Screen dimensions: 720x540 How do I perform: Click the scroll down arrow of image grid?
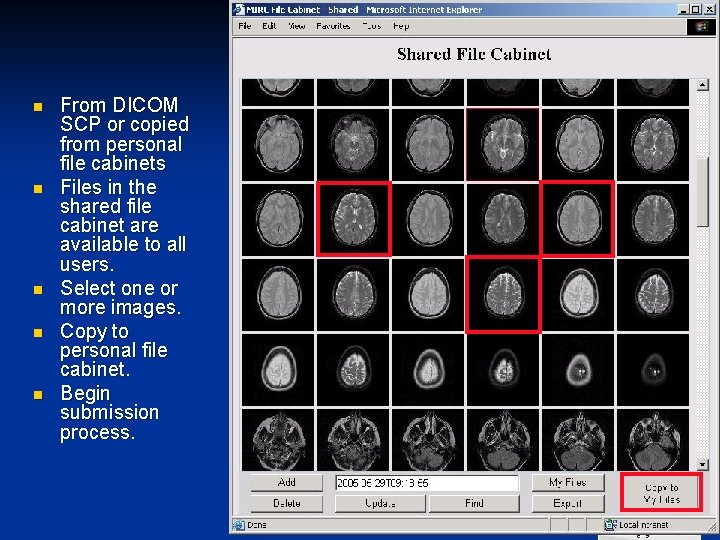coord(702,464)
